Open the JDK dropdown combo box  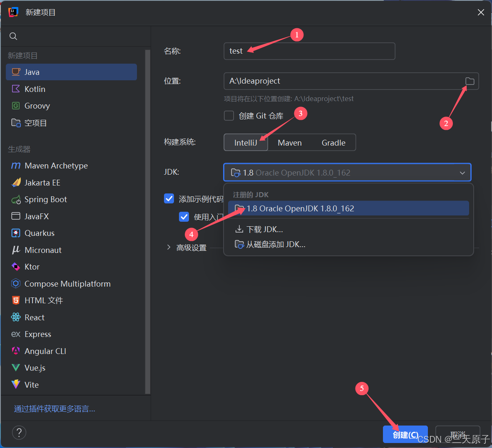coord(347,172)
